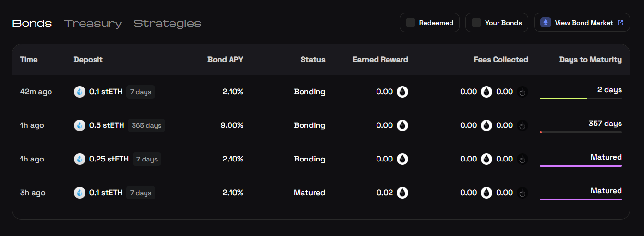The width and height of the screenshot is (644, 236).
Task: Click the dark swirl fee icon in the 357 days row
Action: 522,125
